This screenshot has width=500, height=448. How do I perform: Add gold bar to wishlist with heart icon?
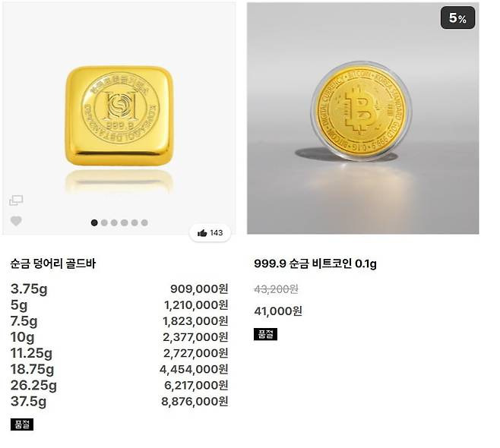point(16,221)
